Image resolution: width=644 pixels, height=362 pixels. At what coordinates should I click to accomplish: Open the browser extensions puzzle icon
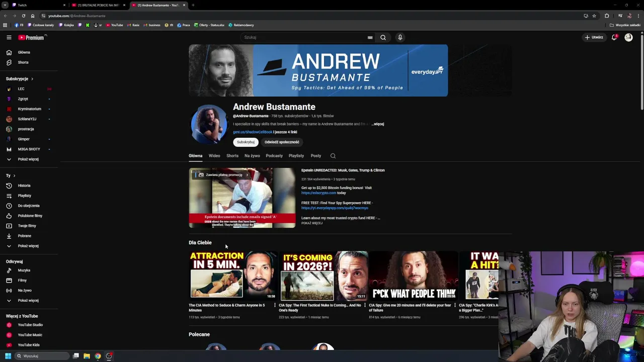tap(607, 16)
